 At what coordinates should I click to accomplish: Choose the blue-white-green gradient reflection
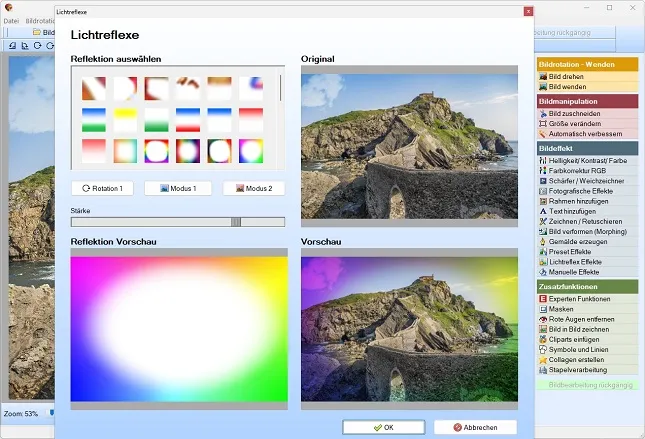click(x=94, y=120)
